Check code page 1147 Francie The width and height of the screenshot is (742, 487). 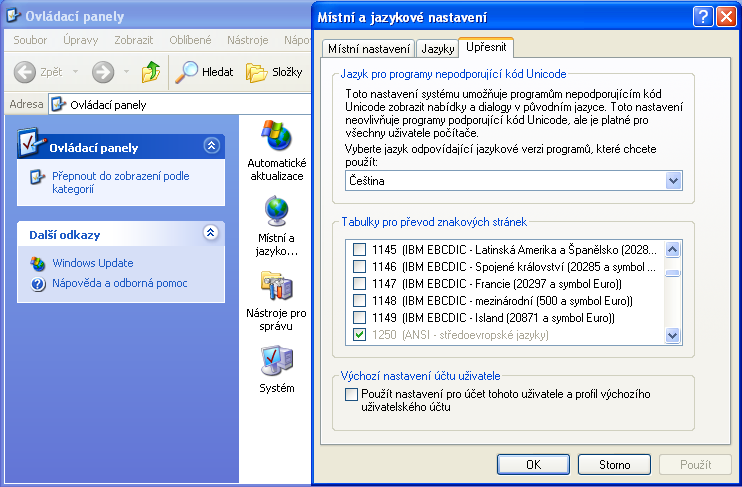point(360,283)
